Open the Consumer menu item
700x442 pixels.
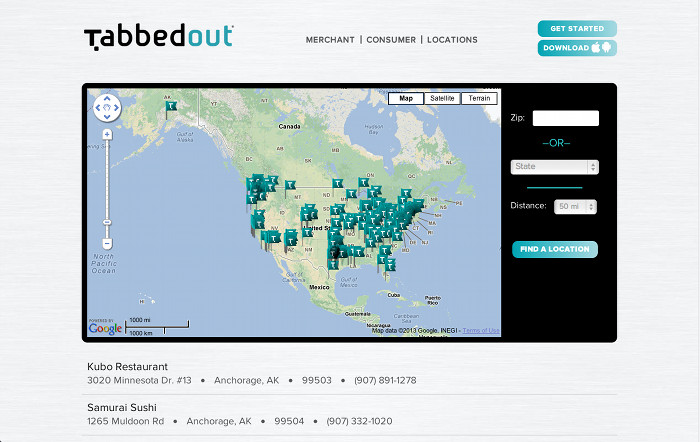(390, 40)
